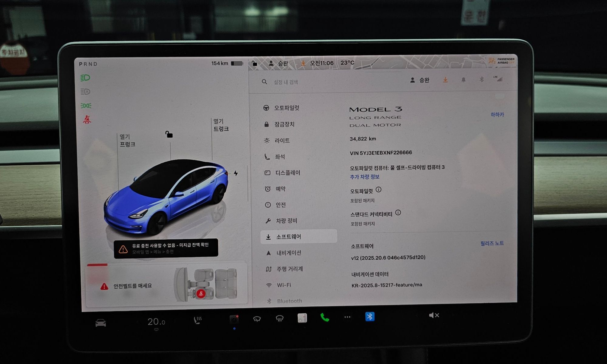Open wiper controls icon

[257, 319]
